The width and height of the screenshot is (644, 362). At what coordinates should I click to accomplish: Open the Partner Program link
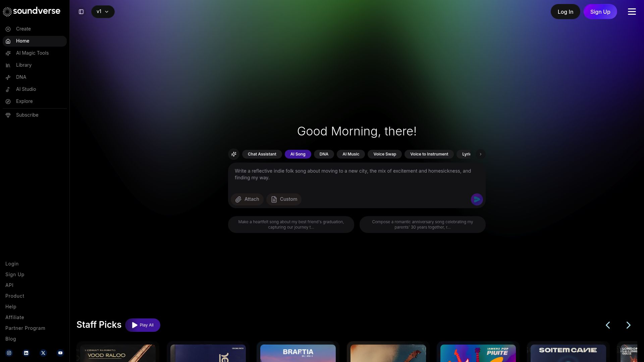[25, 328]
